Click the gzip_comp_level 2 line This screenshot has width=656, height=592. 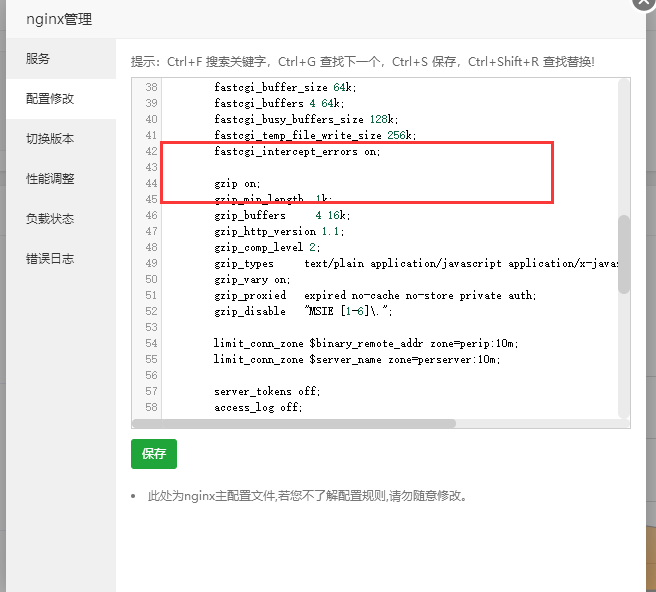tap(267, 248)
